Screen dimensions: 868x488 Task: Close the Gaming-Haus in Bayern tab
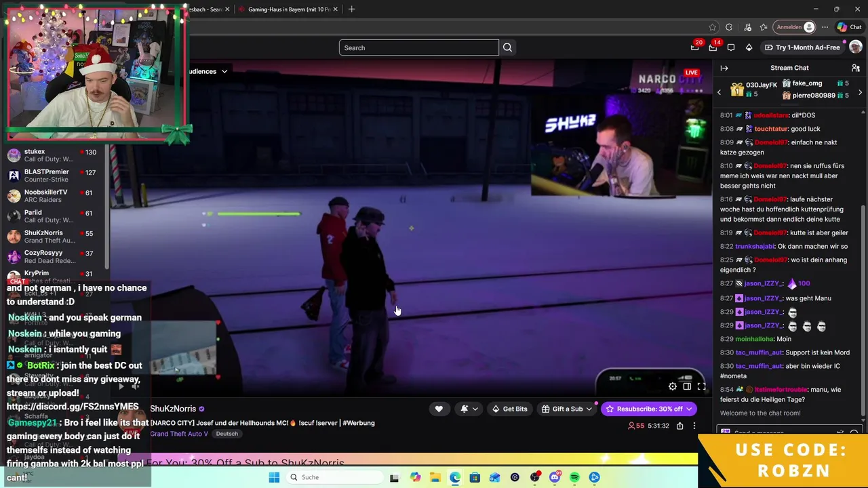pyautogui.click(x=335, y=9)
